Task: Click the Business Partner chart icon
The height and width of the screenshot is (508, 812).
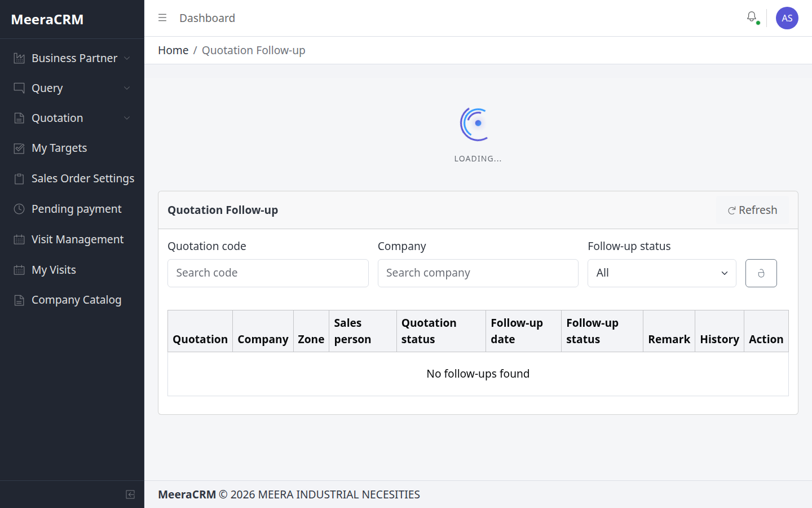Action: tap(19, 58)
